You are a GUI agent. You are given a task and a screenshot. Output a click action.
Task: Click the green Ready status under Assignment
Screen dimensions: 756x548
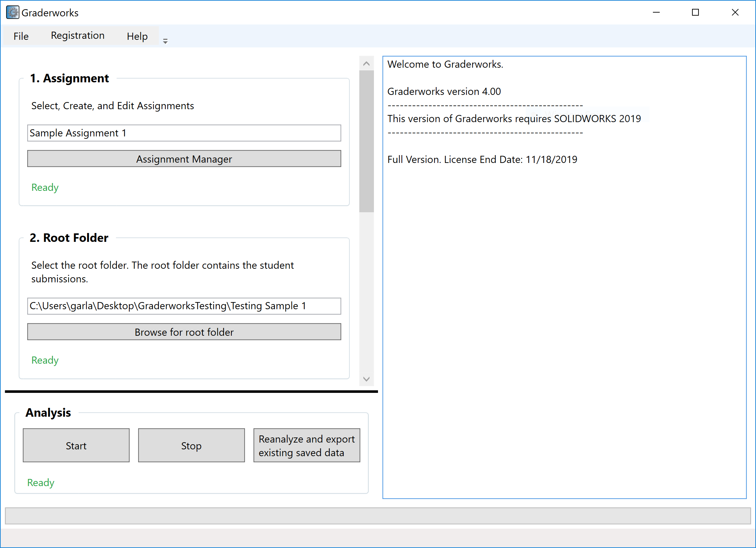45,187
